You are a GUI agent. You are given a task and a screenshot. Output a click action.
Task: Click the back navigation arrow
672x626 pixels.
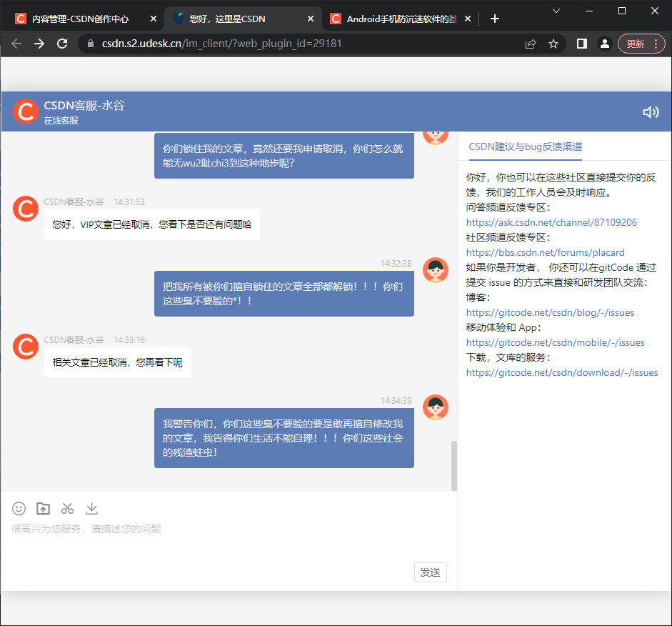click(16, 44)
